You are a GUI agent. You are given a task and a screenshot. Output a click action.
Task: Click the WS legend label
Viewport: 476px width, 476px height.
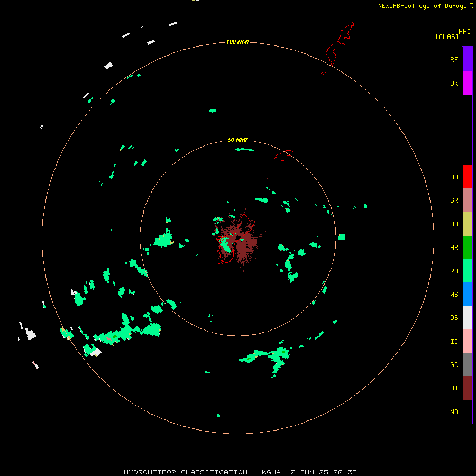click(454, 294)
